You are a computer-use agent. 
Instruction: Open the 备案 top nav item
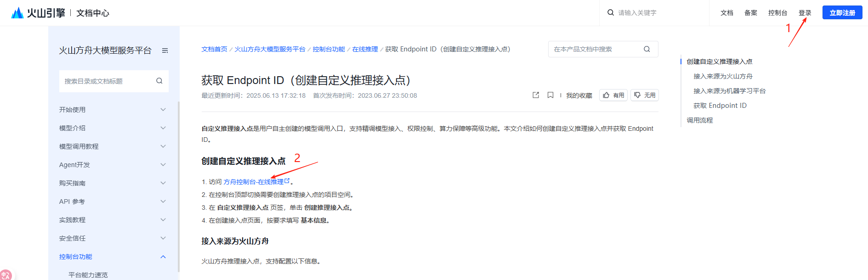[x=751, y=13]
